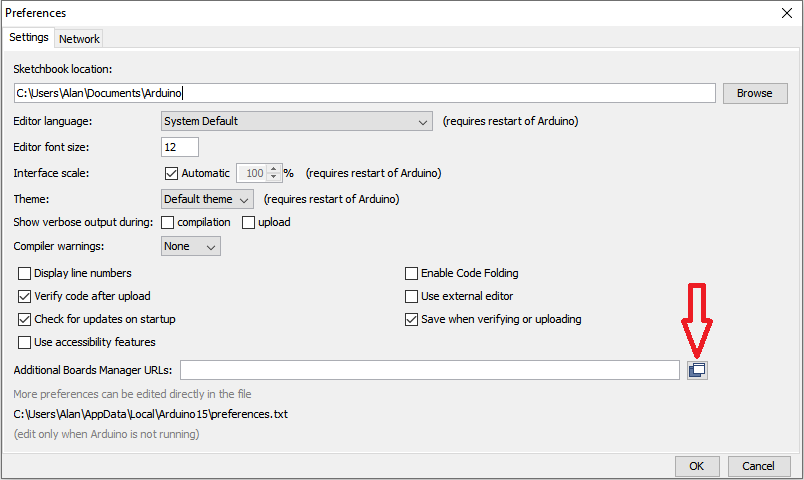Click the 'Sketchbook location:' label
804x480 pixels.
pyautogui.click(x=63, y=69)
